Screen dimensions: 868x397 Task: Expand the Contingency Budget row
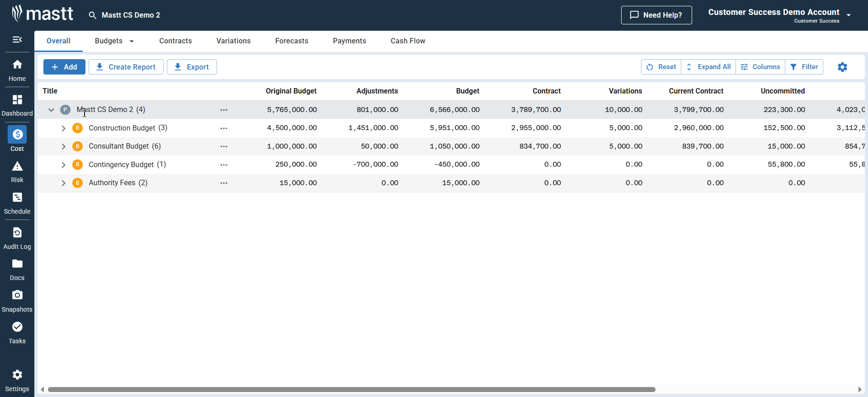(63, 165)
